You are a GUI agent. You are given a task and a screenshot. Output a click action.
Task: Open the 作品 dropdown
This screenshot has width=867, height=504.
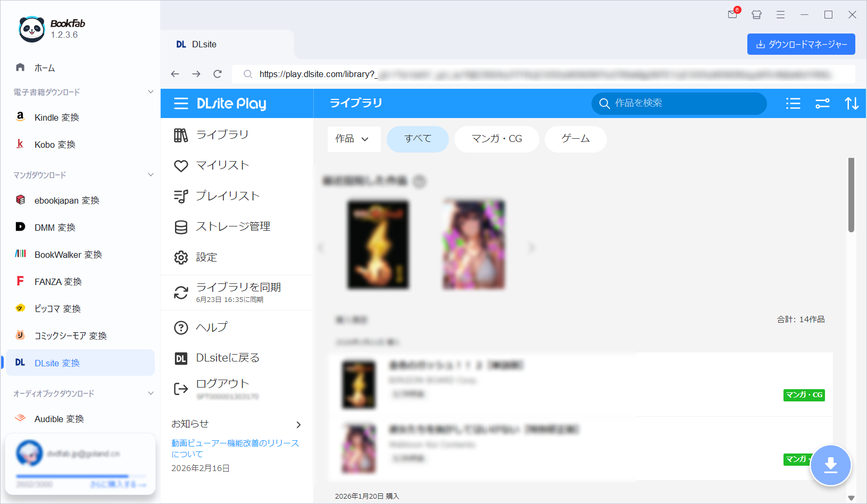[354, 139]
